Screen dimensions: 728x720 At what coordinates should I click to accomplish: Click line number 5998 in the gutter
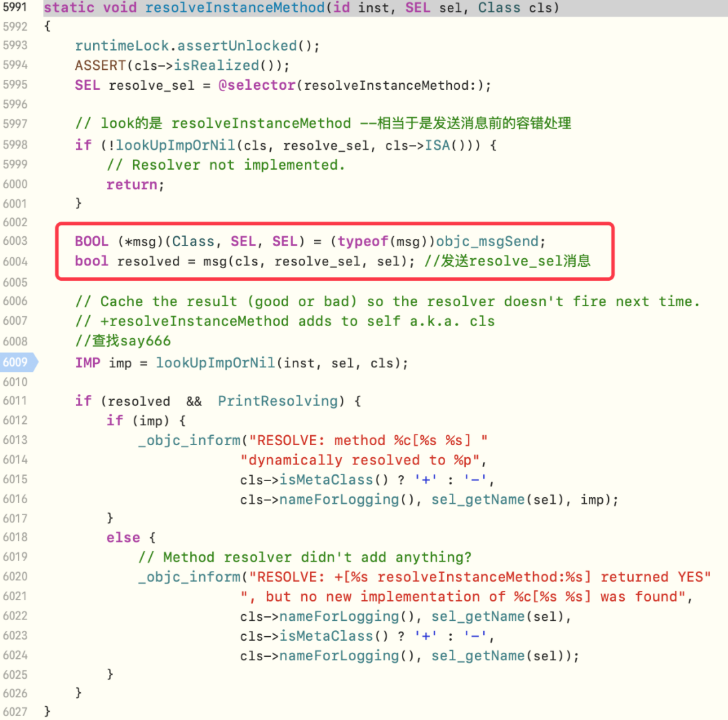point(15,144)
